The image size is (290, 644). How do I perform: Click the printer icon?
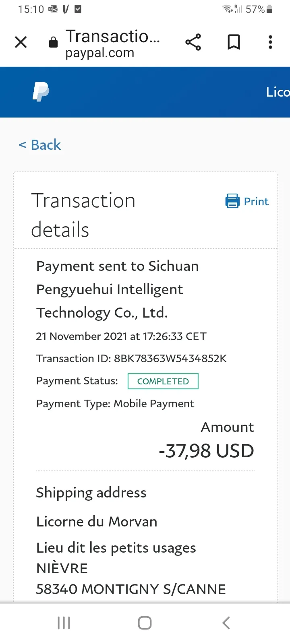pyautogui.click(x=232, y=201)
